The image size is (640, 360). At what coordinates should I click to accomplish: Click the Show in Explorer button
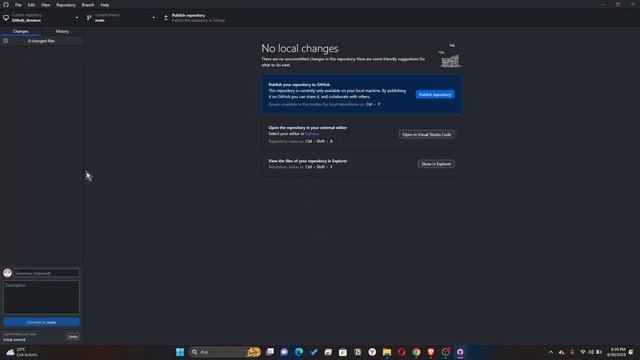click(x=436, y=164)
